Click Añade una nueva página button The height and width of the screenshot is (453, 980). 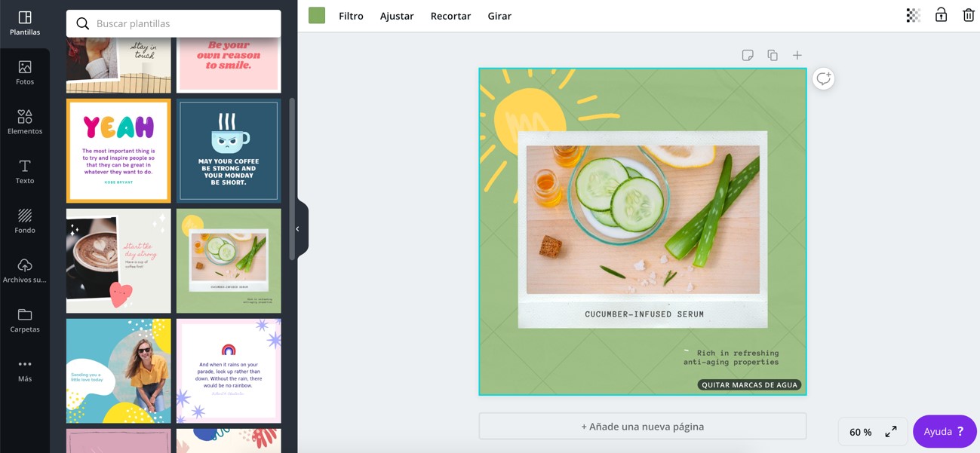(x=642, y=427)
